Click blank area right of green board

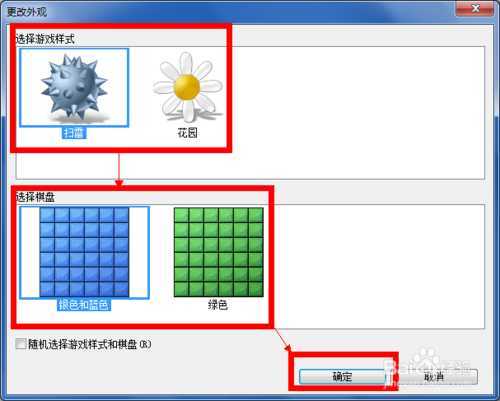point(378,266)
